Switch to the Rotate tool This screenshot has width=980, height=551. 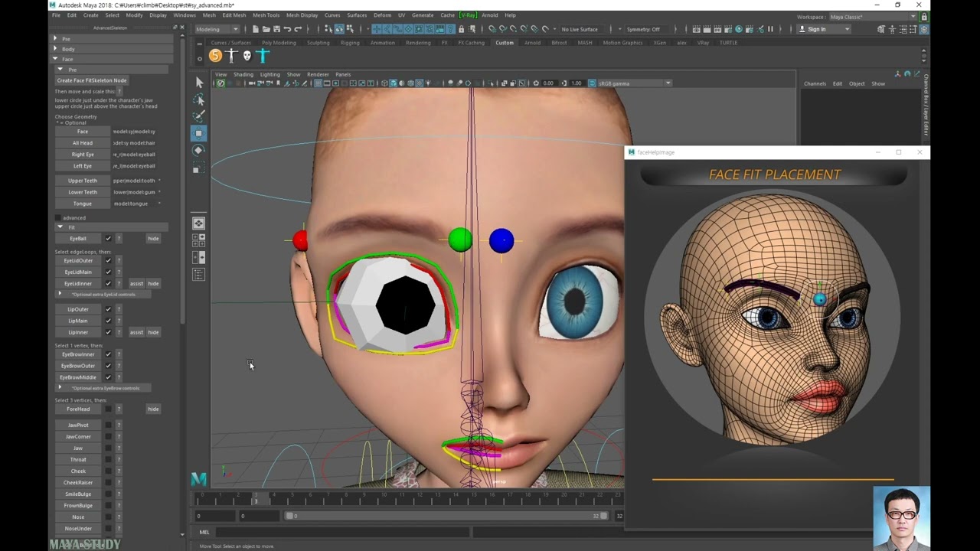pos(199,150)
